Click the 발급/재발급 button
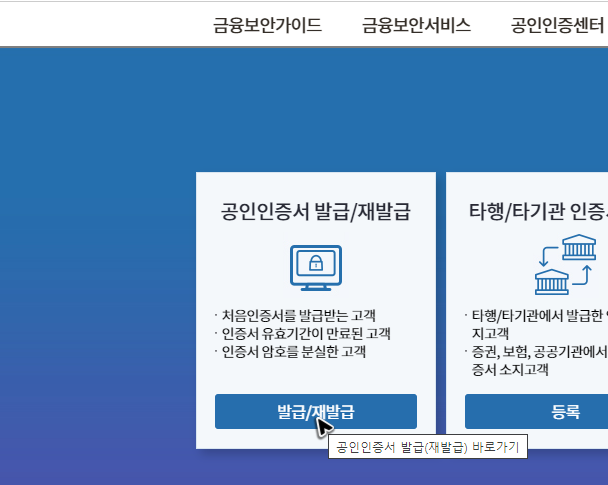 coord(316,411)
